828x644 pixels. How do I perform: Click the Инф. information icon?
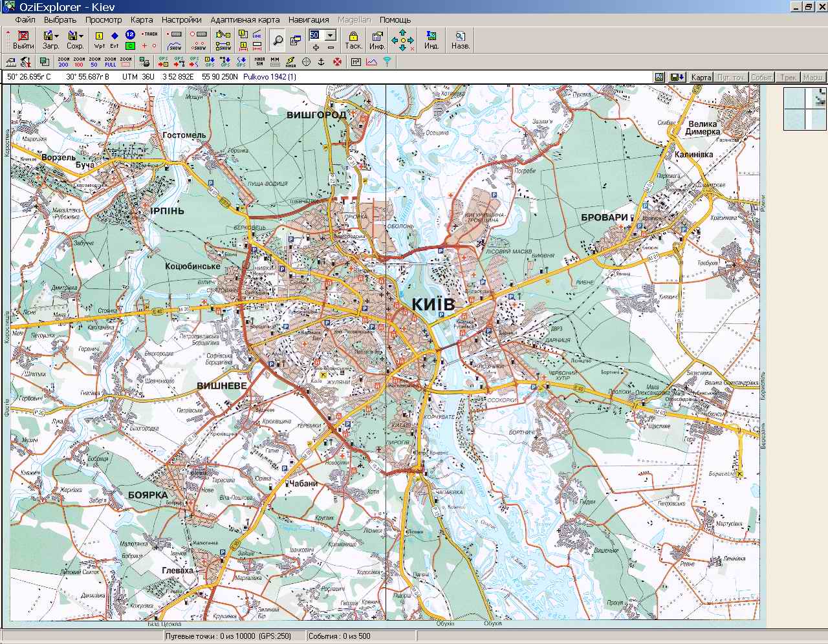coord(377,40)
